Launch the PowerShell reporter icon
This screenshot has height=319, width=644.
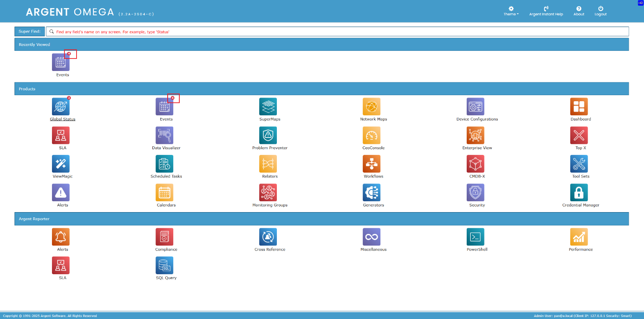475,237
